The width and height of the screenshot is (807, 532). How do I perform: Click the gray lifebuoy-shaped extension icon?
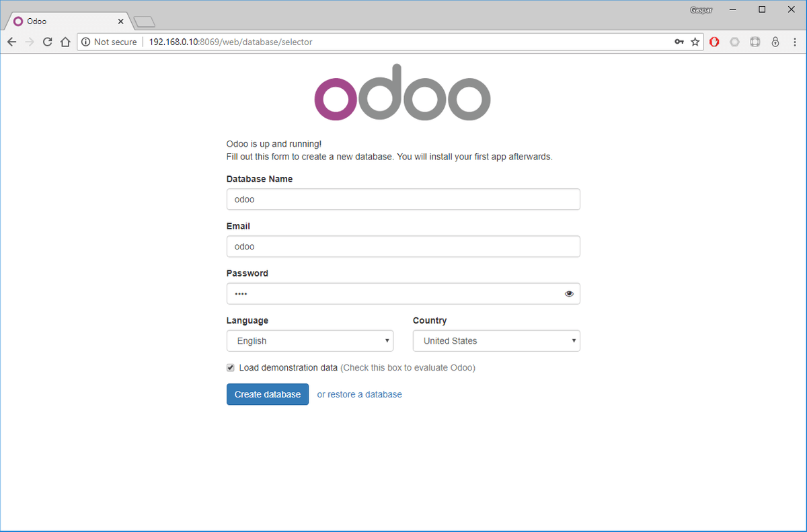pos(755,42)
